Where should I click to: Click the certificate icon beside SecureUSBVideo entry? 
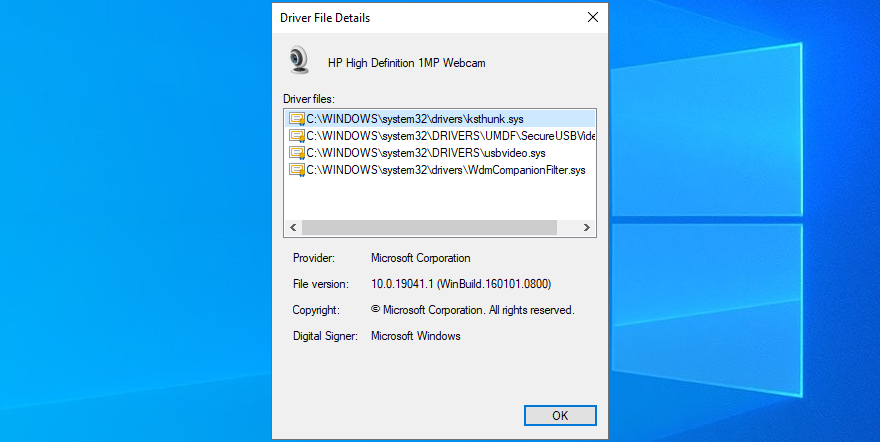point(297,136)
